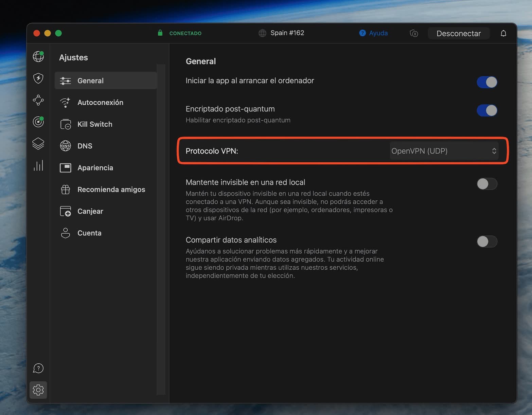
Task: Open the target radar monitor icon
Action: [38, 122]
